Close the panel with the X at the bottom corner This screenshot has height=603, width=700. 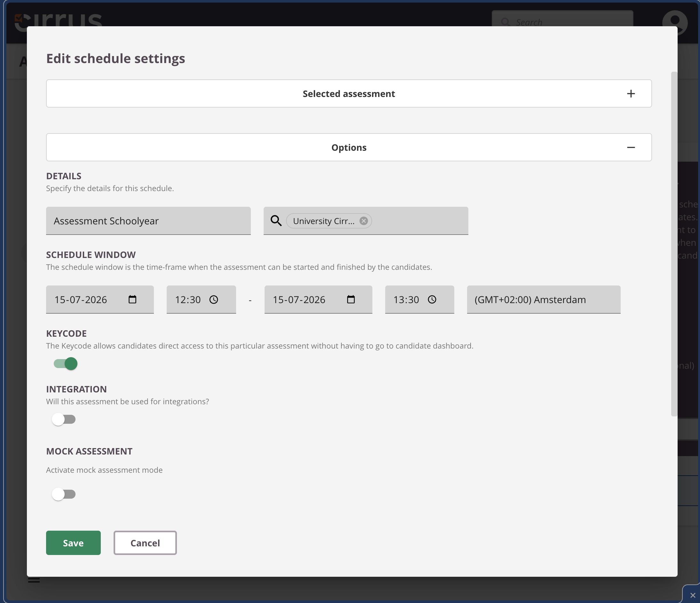pos(693,595)
